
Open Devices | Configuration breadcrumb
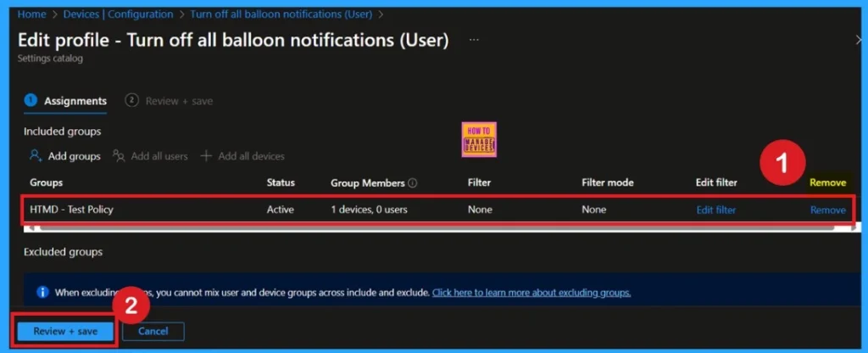pos(118,14)
